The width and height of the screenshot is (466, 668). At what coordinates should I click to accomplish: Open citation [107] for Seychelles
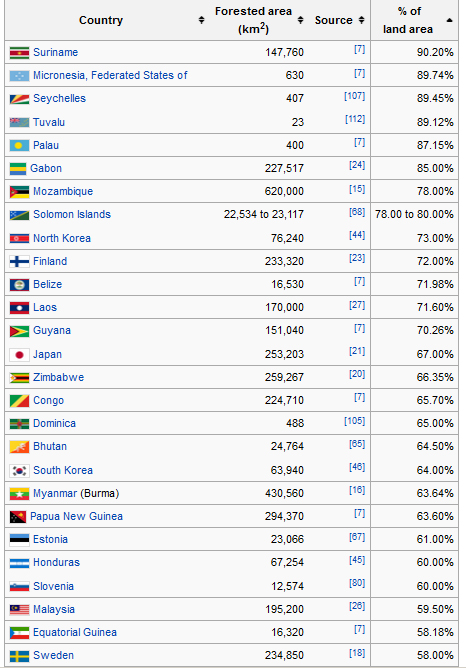[354, 96]
